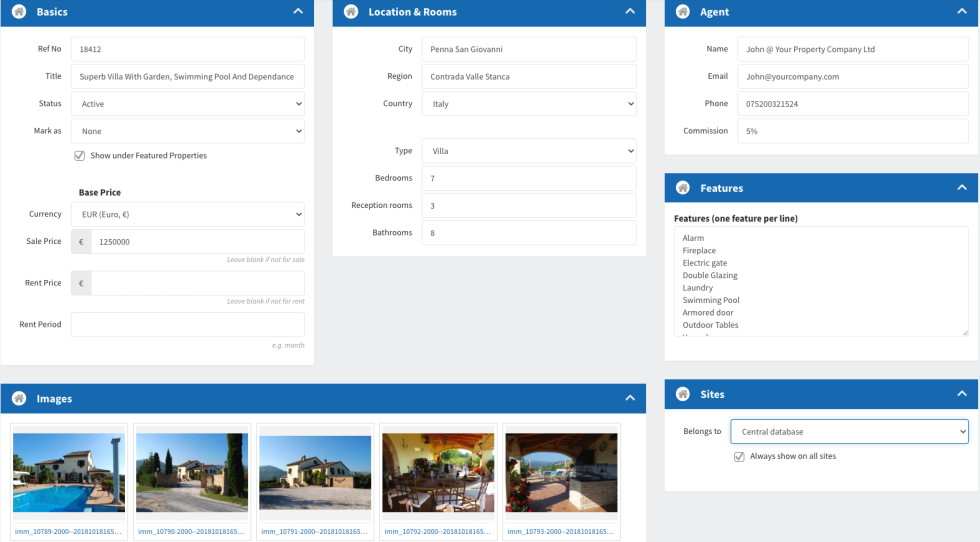Click the home icon in Basics header
Image resolution: width=980 pixels, height=542 pixels.
click(18, 12)
